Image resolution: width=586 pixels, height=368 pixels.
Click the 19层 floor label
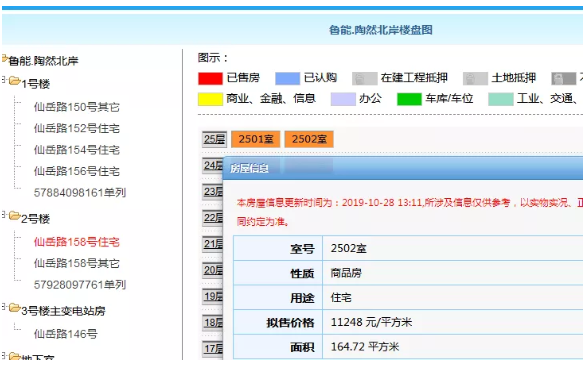pyautogui.click(x=213, y=297)
